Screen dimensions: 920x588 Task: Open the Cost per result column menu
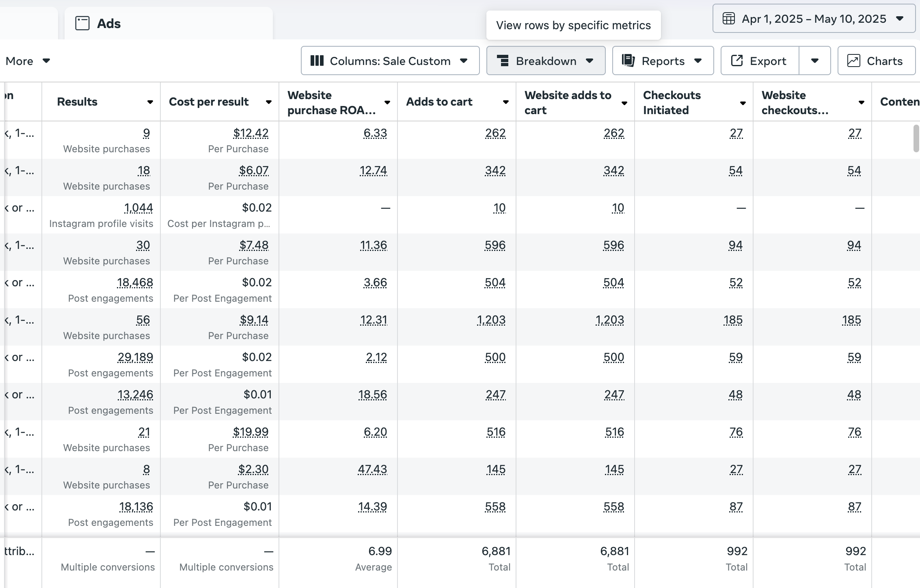click(268, 102)
